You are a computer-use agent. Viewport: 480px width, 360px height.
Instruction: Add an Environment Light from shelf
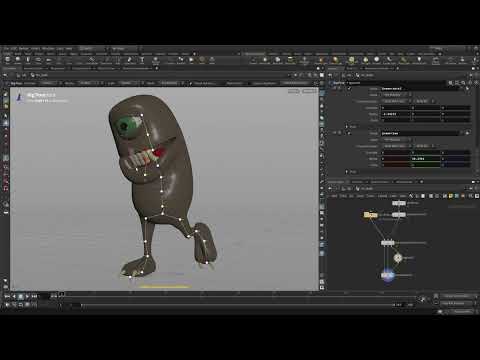tap(351, 60)
